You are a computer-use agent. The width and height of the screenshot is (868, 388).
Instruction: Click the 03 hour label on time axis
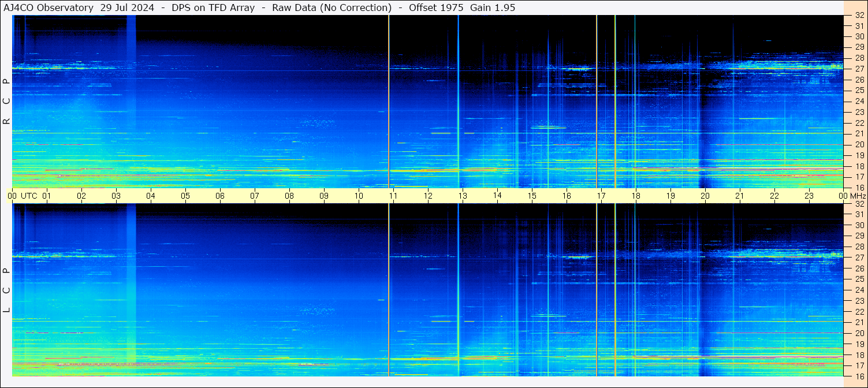pos(116,196)
